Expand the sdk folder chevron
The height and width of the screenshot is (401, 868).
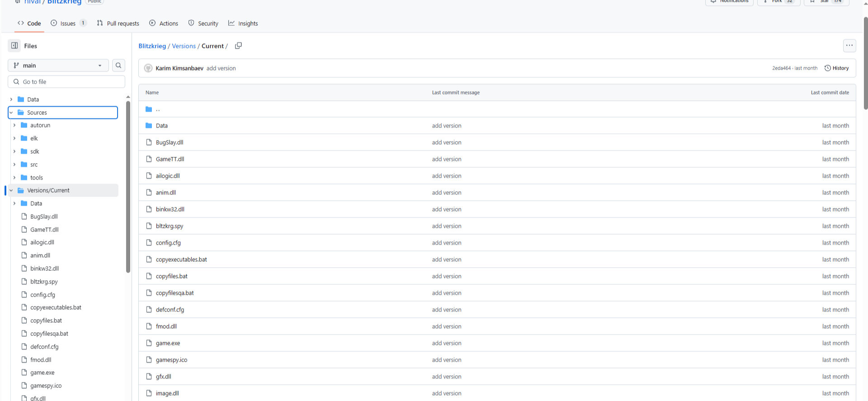point(14,151)
